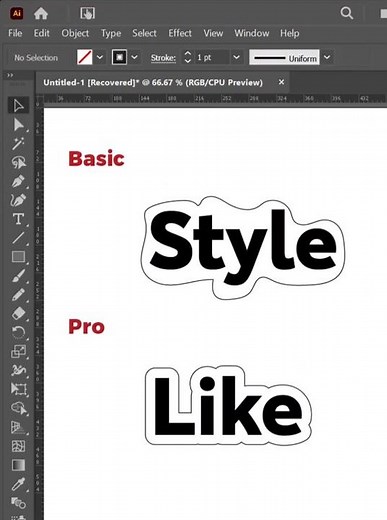Select the Free Transform tool
This screenshot has height=520, width=387.
18,389
